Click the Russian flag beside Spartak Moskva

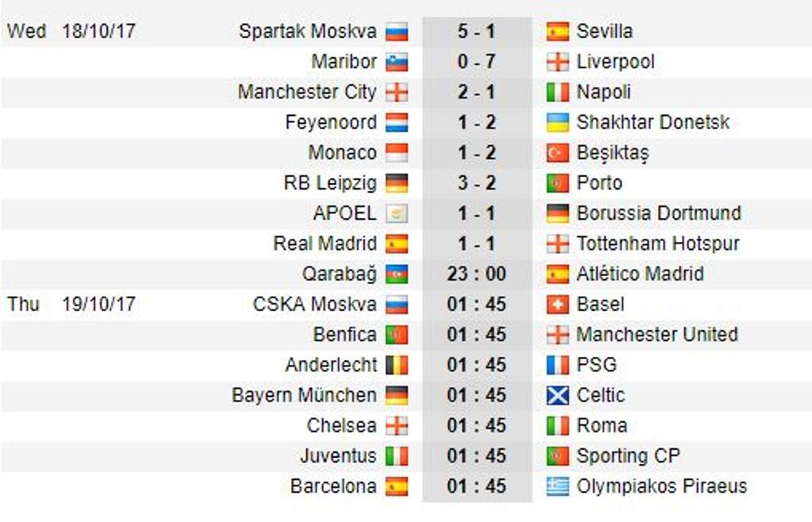click(x=396, y=32)
